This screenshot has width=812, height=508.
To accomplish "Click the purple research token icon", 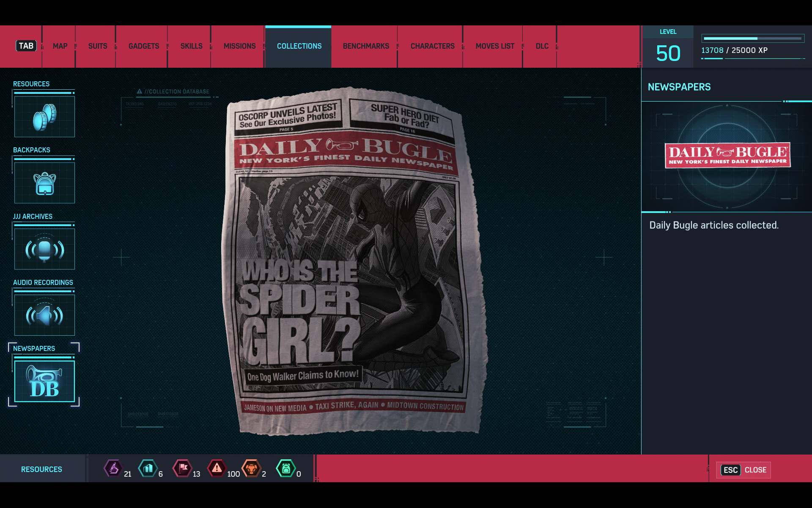I will coord(113,468).
